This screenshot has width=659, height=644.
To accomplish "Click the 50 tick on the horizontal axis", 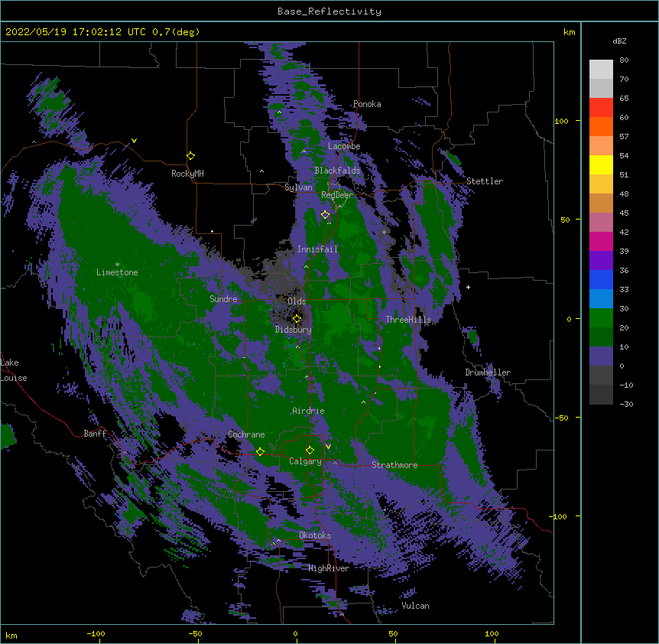I will coord(393,634).
